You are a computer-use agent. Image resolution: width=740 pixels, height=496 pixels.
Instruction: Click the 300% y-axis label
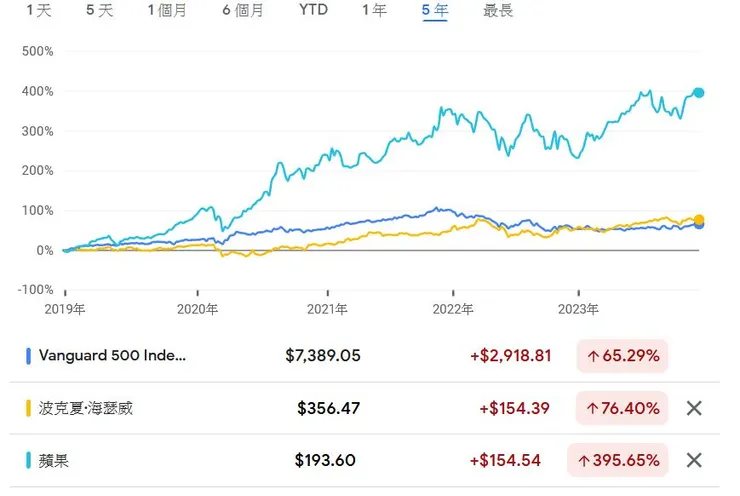point(37,131)
